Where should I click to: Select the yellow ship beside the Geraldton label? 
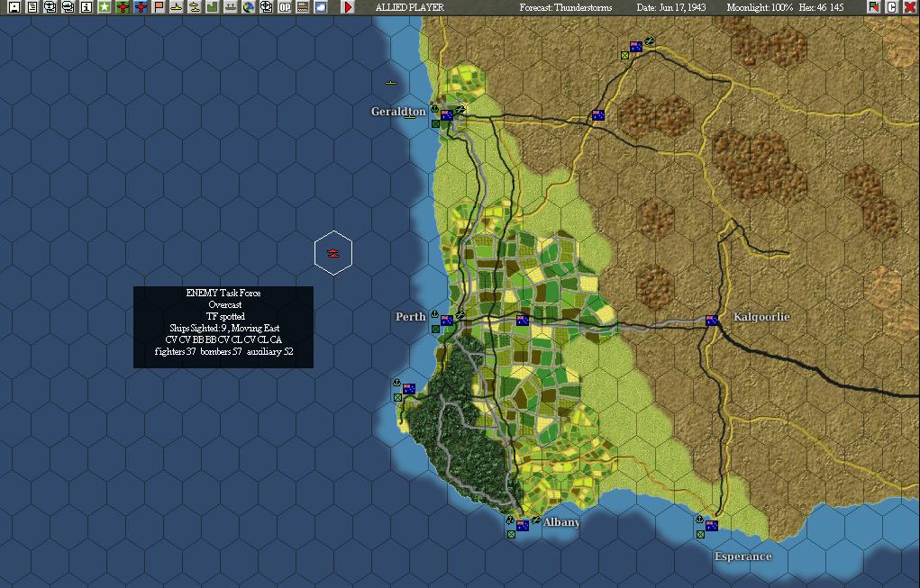(410, 117)
